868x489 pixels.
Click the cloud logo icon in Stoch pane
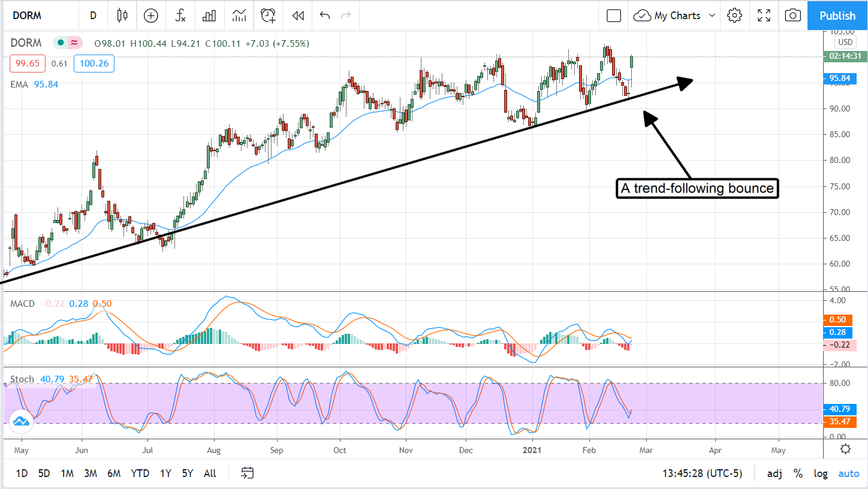tap(21, 421)
